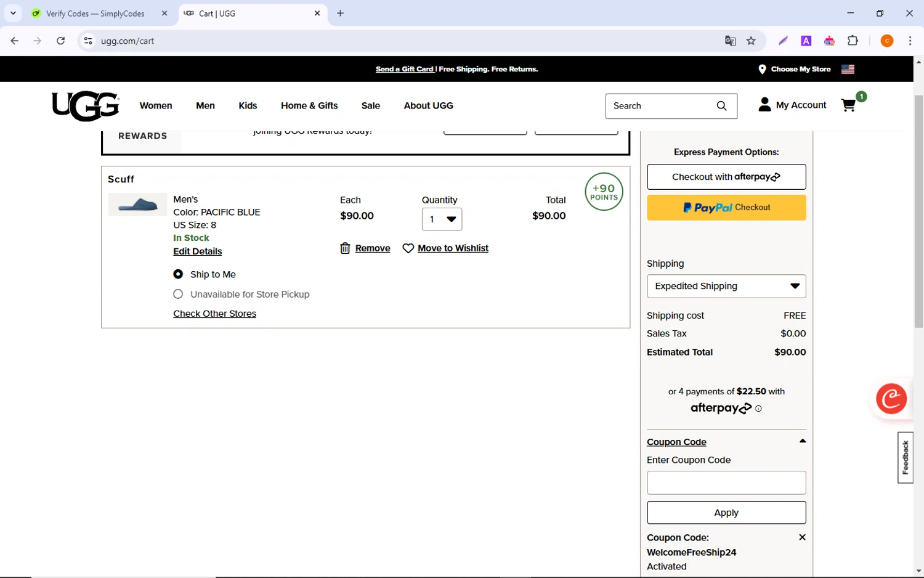The height and width of the screenshot is (578, 924).
Task: Click Remove link
Action: [373, 248]
